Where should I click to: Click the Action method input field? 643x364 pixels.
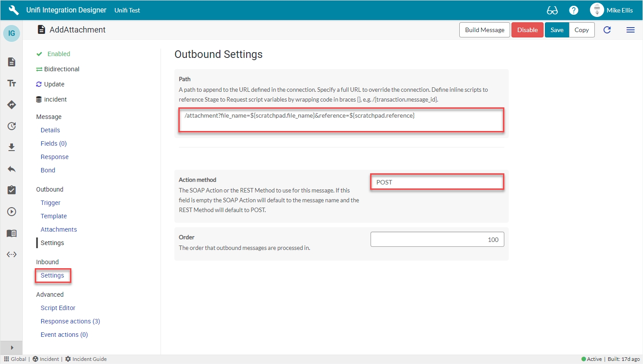pos(437,182)
